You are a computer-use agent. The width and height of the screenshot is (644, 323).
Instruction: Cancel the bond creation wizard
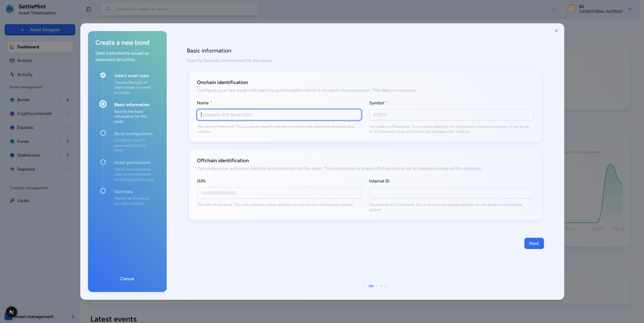coord(127,279)
